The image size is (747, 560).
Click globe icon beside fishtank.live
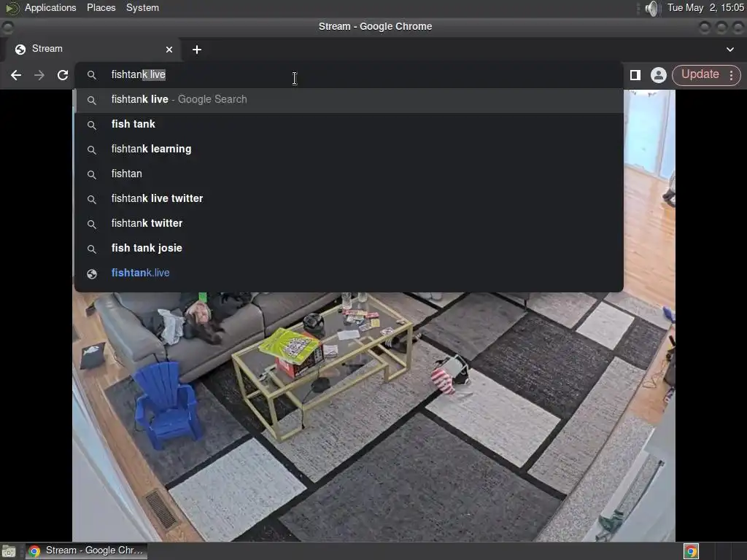[92, 274]
